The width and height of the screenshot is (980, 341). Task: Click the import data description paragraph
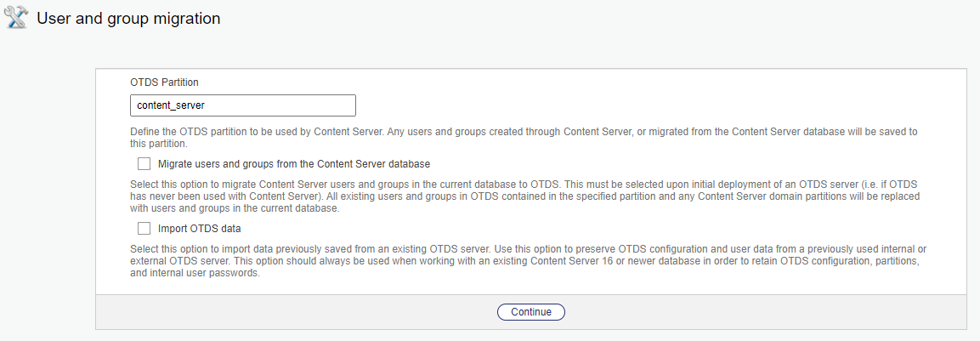click(527, 261)
